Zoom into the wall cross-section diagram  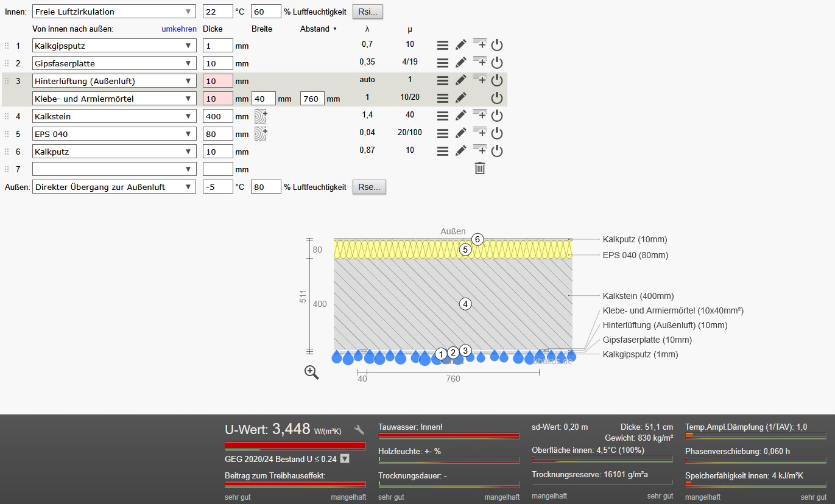point(311,373)
